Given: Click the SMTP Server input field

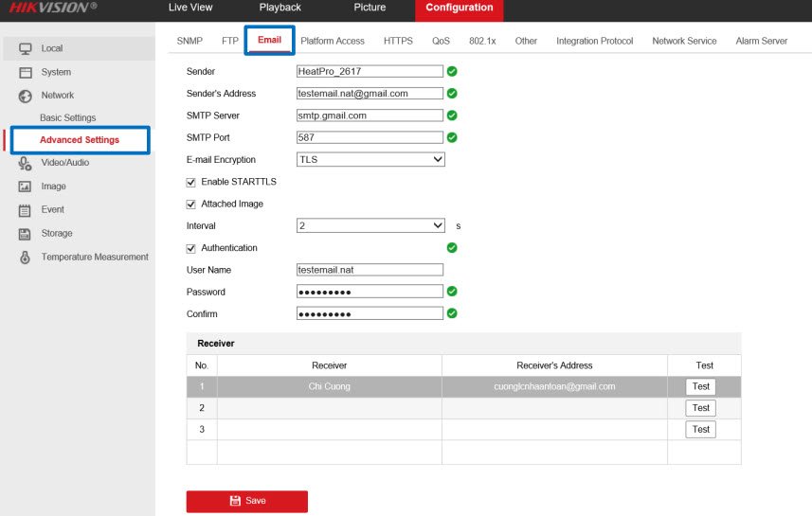Looking at the screenshot, I should pos(370,116).
